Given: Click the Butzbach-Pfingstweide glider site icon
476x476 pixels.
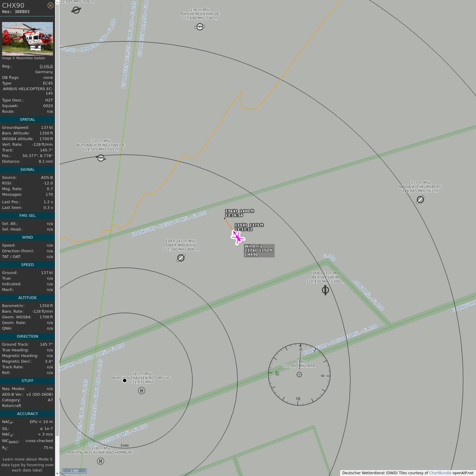Looking at the screenshot, I should [101, 158].
